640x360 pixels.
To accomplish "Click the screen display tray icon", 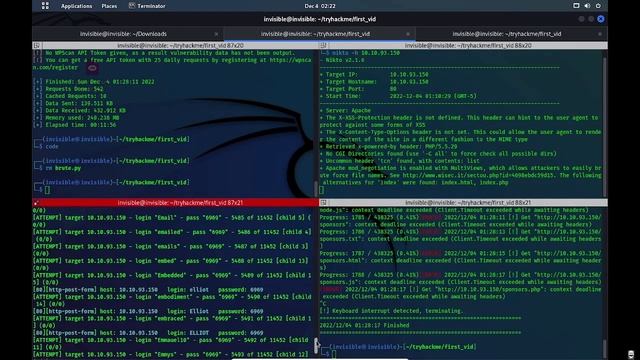I will click(576, 6).
